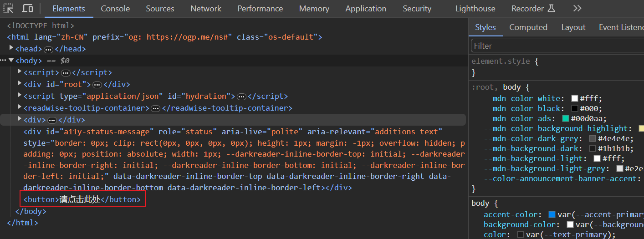
Task: Click ellipsis in hydration script element
Action: [x=241, y=97]
